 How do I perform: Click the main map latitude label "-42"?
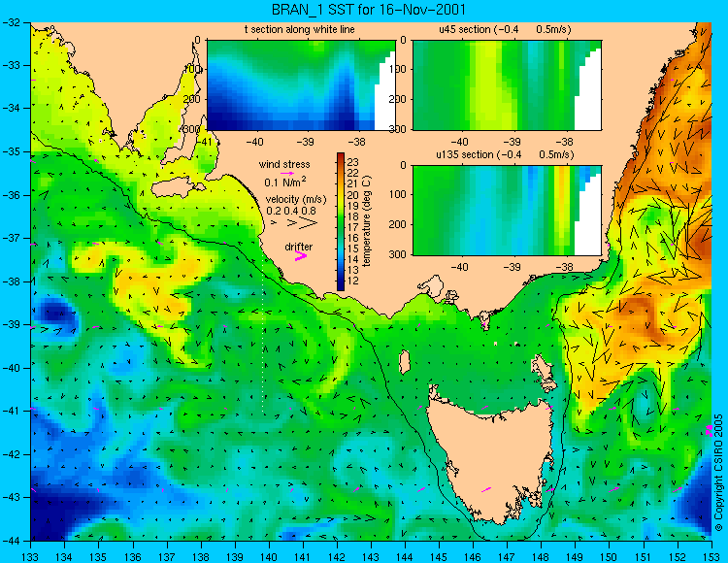click(x=11, y=454)
